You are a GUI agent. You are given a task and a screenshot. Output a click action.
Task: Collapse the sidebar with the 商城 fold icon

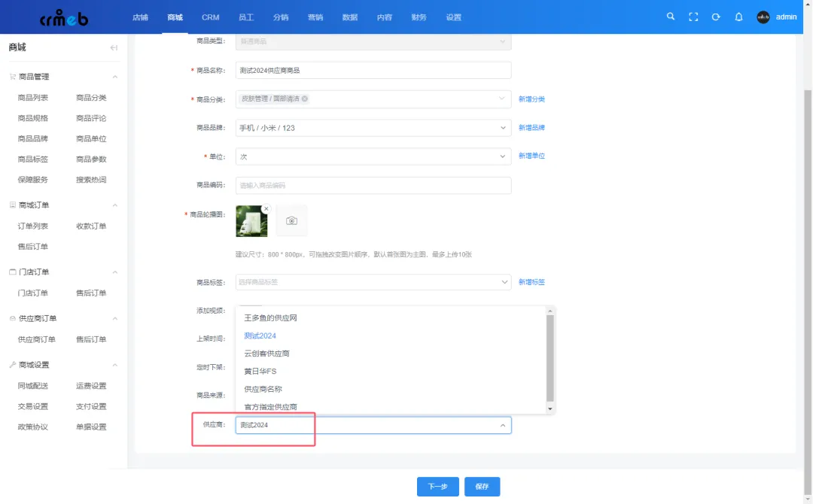[114, 47]
